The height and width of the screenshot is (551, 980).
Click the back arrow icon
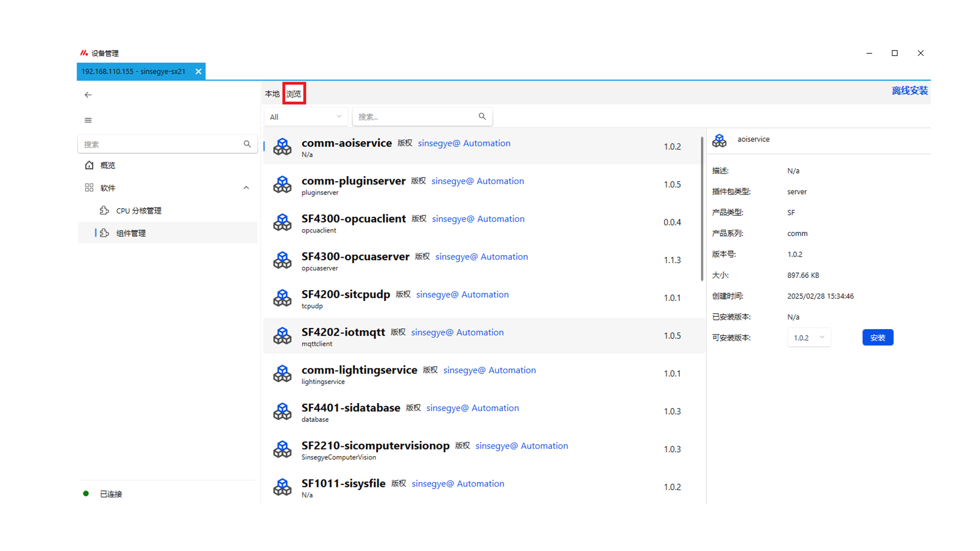pos(88,95)
